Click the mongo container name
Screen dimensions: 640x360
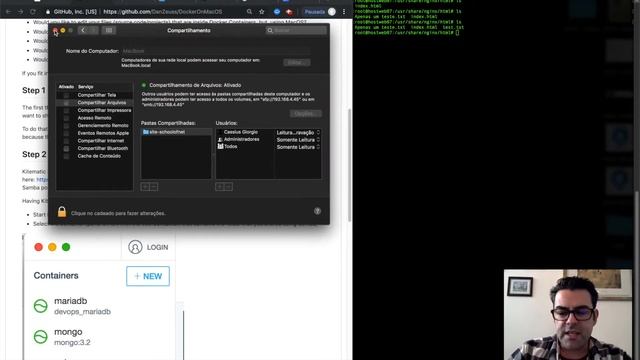68,332
